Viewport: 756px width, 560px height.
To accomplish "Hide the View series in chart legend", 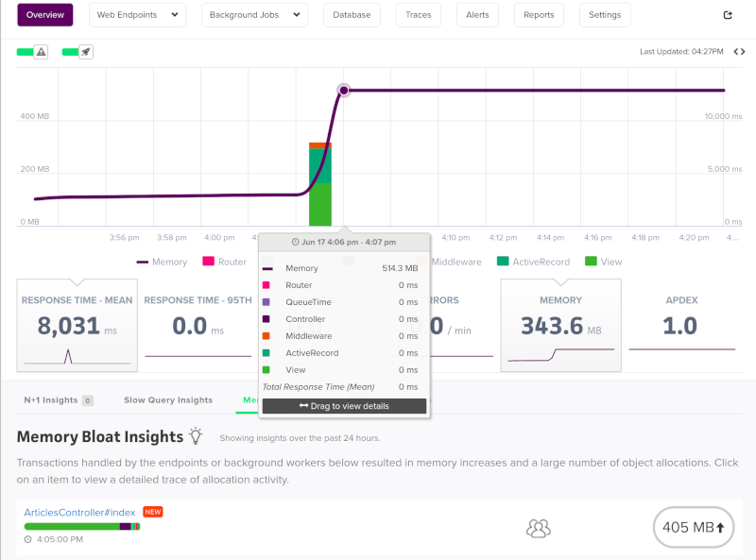I will [603, 262].
